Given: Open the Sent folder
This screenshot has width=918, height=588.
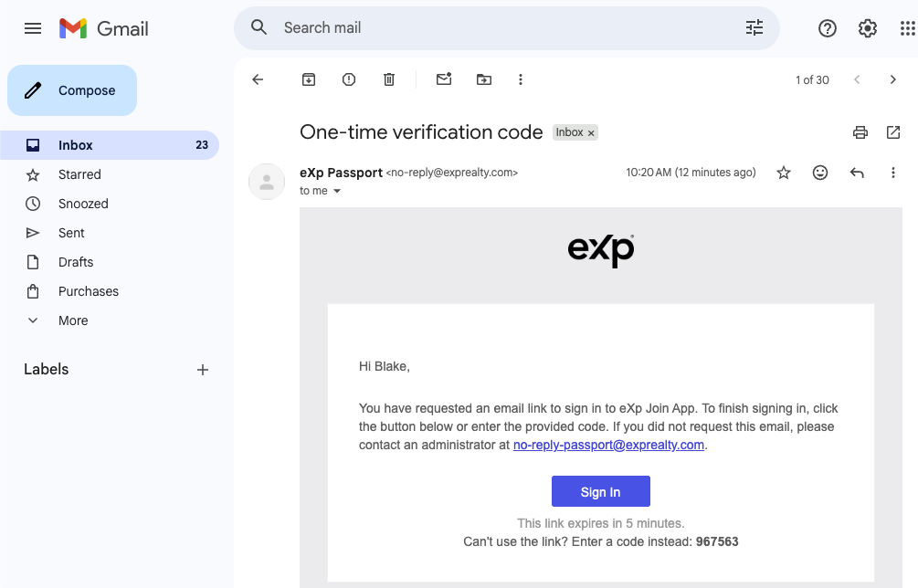Looking at the screenshot, I should tap(71, 233).
